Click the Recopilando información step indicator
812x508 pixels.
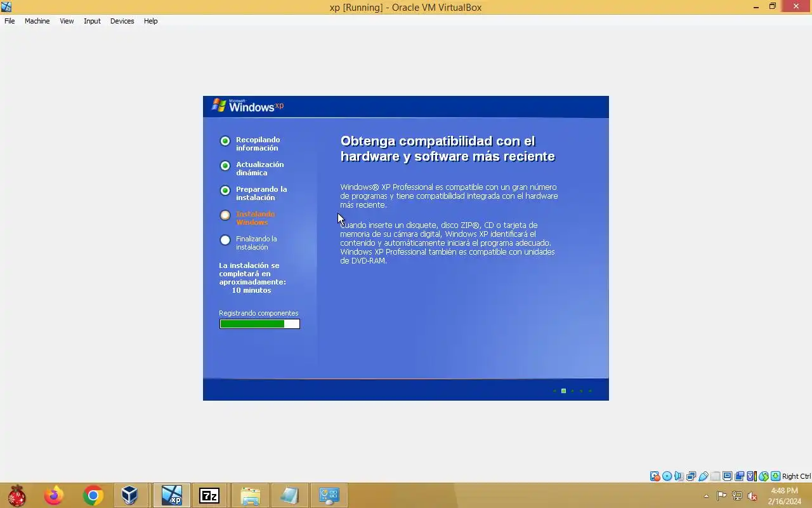click(225, 141)
